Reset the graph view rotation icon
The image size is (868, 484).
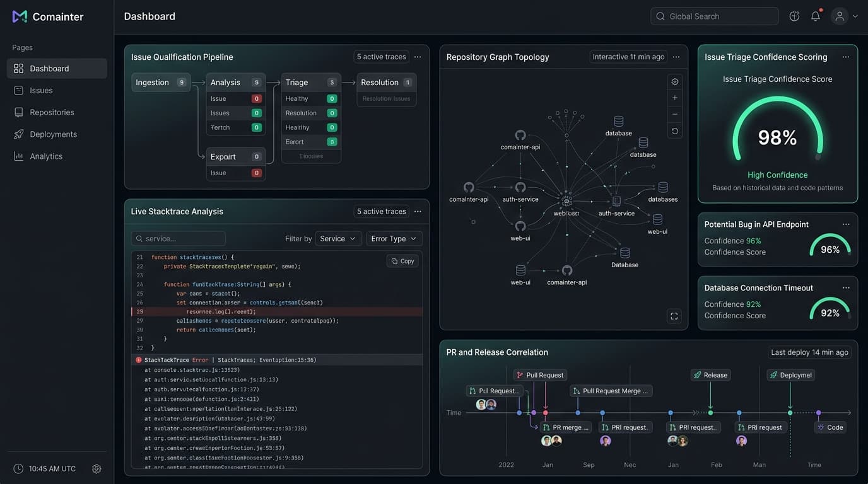(675, 130)
